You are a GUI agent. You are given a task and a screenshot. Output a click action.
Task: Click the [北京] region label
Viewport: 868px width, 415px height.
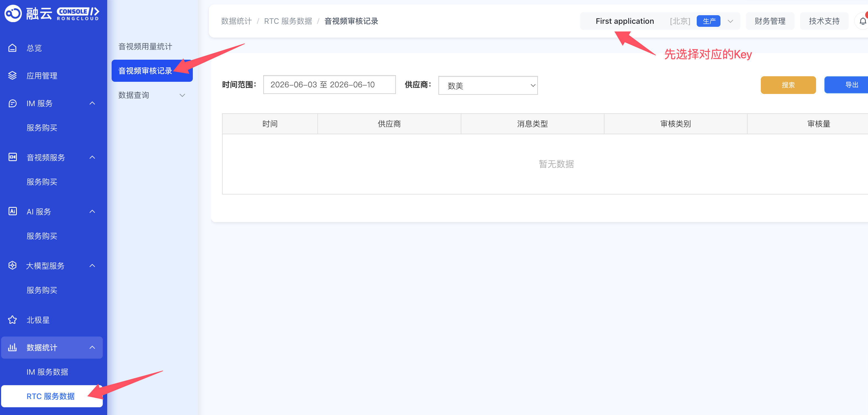(x=680, y=21)
